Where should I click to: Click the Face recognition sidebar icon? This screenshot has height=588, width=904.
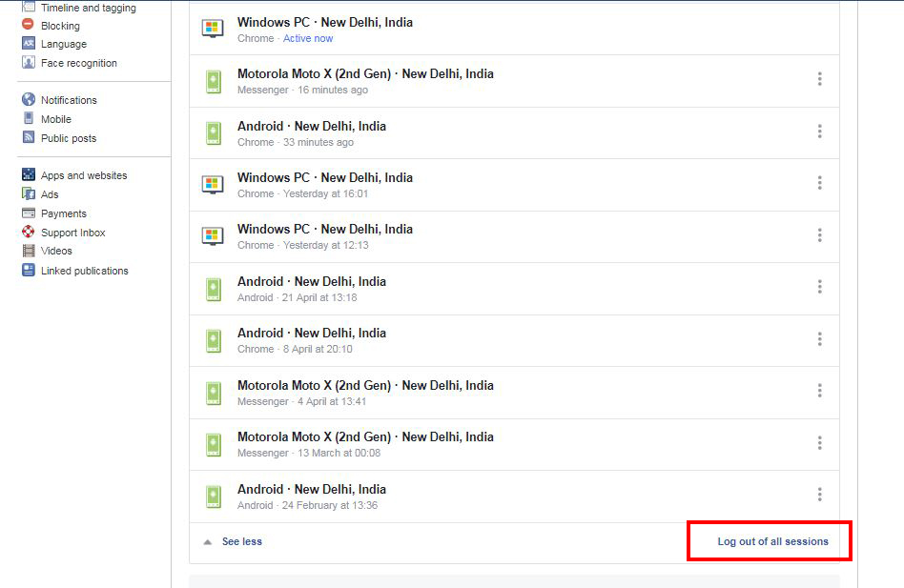pos(29,63)
